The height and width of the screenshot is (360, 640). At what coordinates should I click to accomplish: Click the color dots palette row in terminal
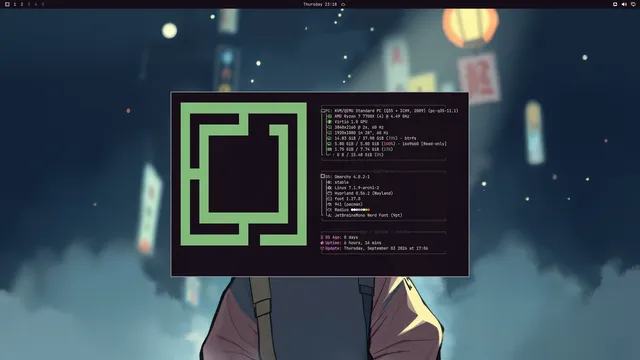360,210
